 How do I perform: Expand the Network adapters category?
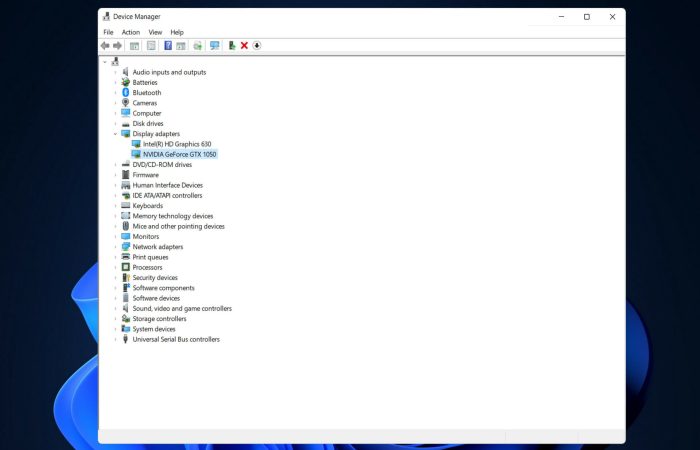(x=115, y=246)
